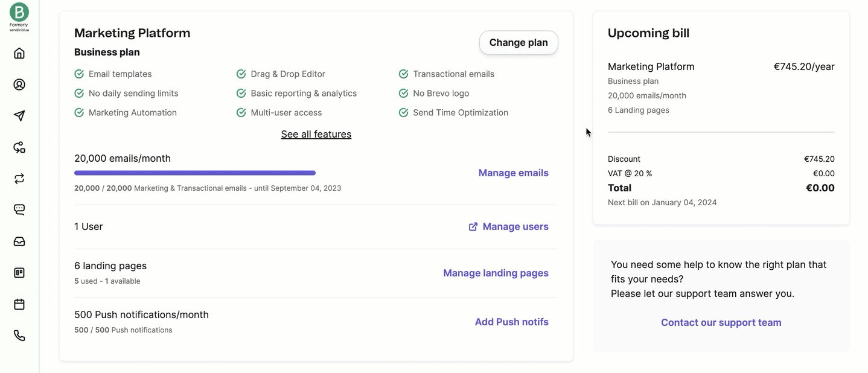The width and height of the screenshot is (868, 373).
Task: Click the 20,000 emails/month label above progress bar
Action: (x=123, y=158)
